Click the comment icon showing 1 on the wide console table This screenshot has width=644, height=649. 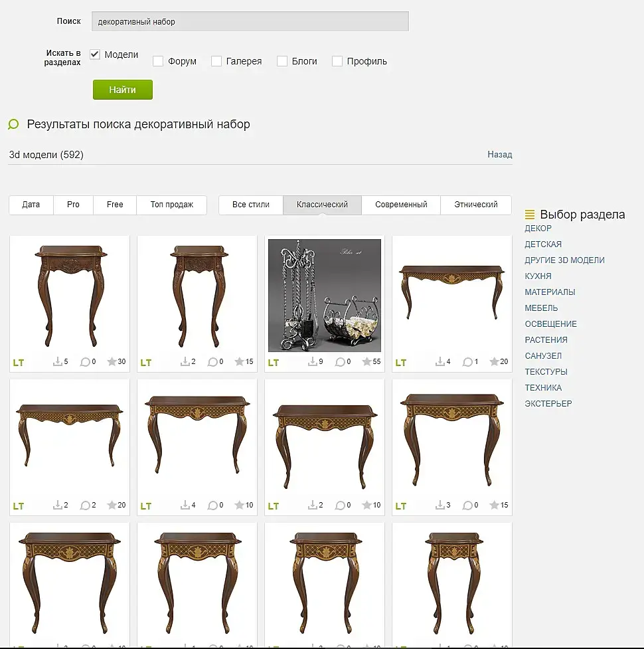point(467,362)
